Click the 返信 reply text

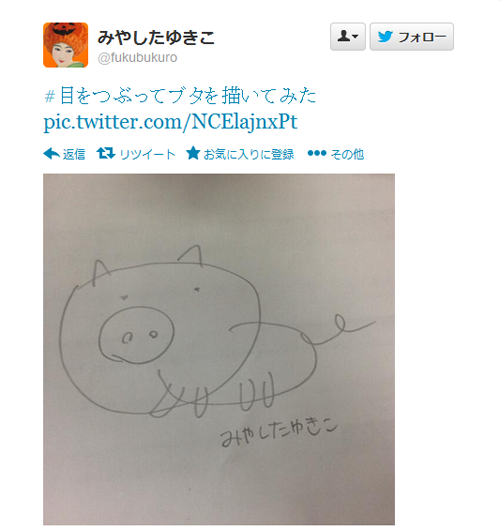coord(74,154)
